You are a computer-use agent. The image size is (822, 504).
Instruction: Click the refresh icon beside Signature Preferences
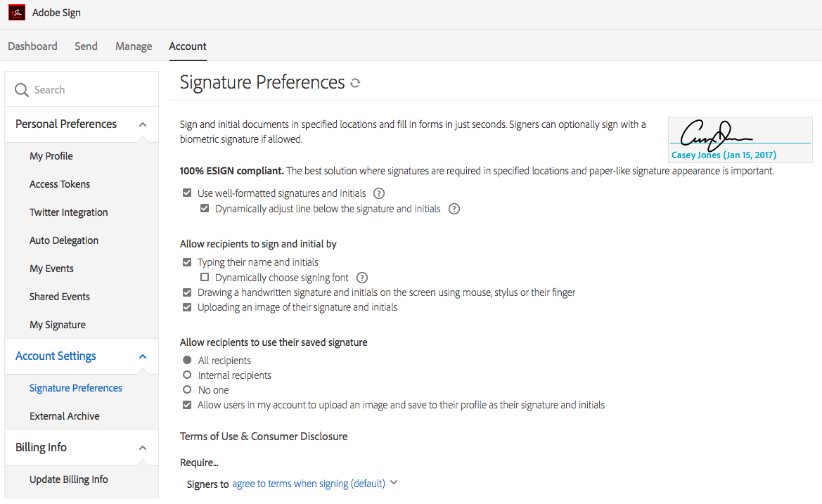[355, 83]
